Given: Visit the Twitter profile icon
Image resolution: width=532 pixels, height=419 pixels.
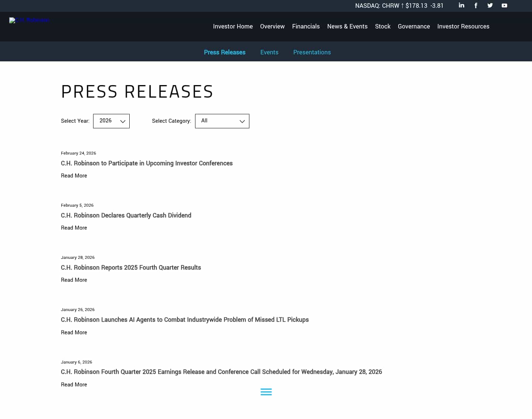Looking at the screenshot, I should point(490,6).
